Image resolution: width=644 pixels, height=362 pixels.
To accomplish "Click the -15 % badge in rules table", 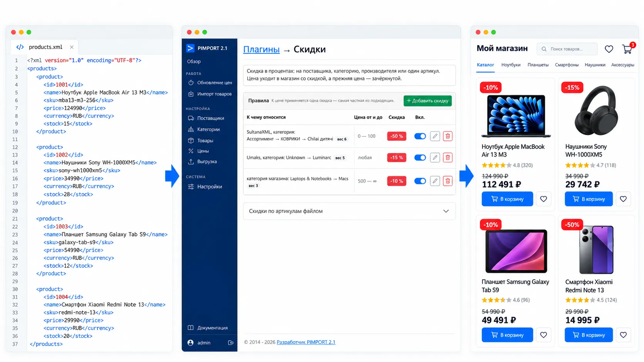I will [x=397, y=157].
